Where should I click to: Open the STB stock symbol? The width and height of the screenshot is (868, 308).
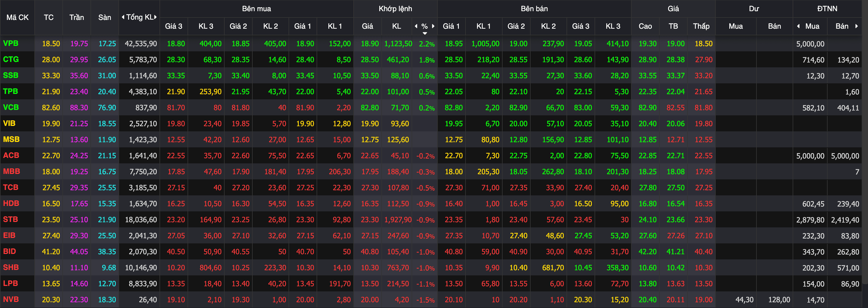(11, 220)
